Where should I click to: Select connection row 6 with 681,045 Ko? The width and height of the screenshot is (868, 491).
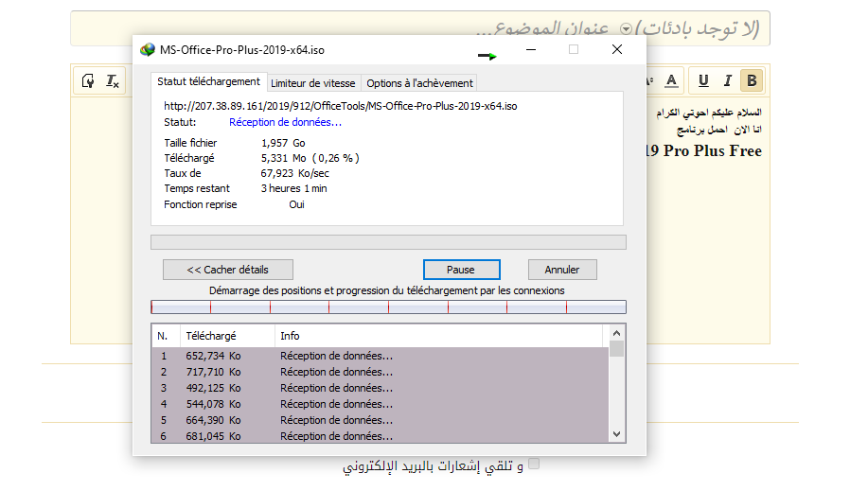380,435
